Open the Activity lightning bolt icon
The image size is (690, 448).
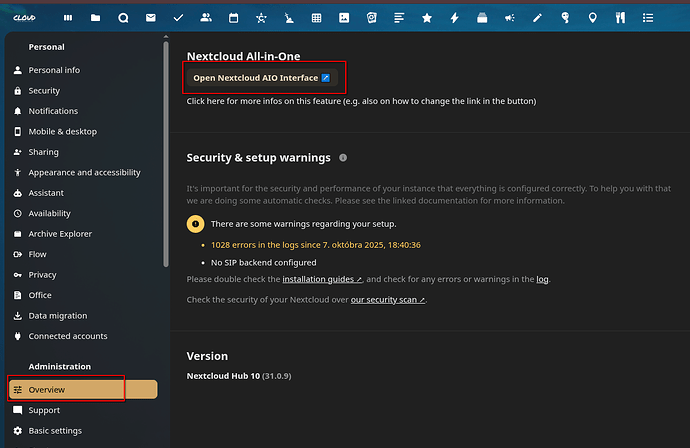(x=455, y=18)
